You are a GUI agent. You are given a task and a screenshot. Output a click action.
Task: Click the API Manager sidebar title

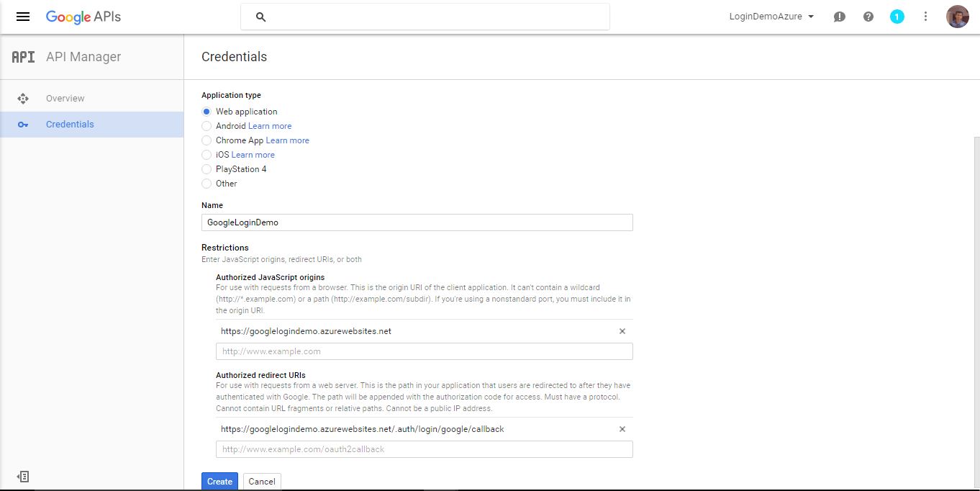(83, 57)
